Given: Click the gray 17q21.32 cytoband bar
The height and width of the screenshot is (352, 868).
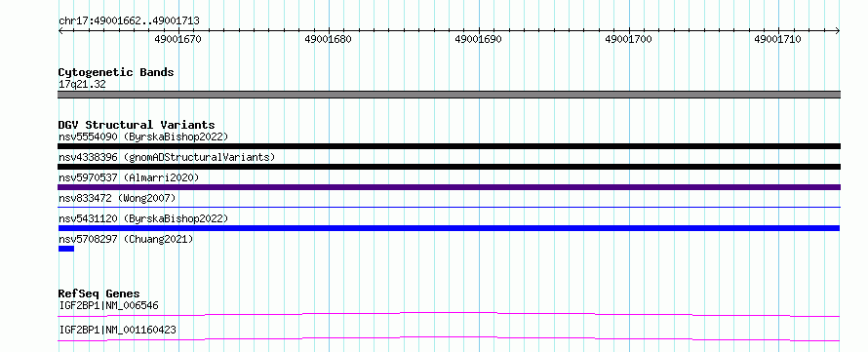Looking at the screenshot, I should pyautogui.click(x=449, y=95).
